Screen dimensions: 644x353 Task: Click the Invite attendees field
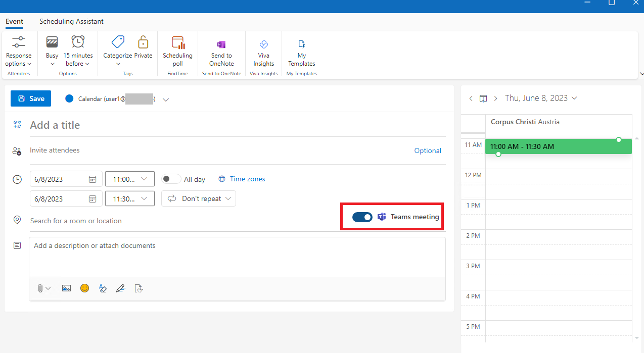220,150
